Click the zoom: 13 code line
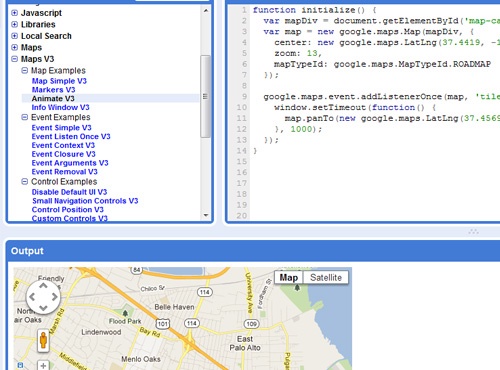Screen dimensions: 500x370 298,53
